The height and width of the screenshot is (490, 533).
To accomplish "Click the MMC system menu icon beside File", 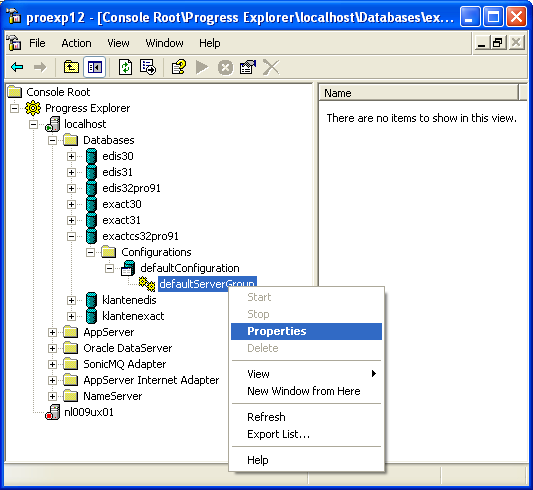I will (x=14, y=43).
